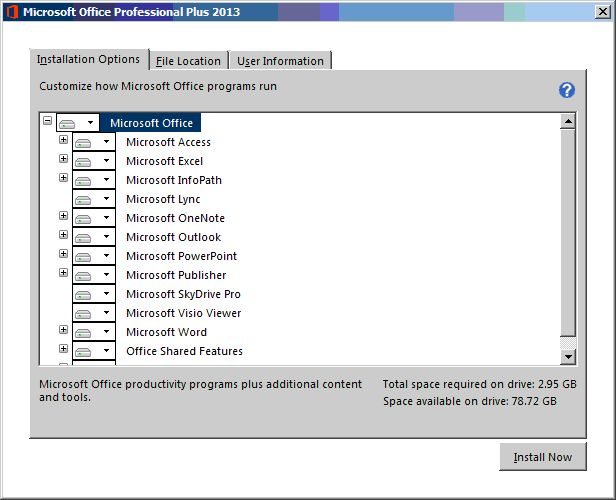Click the scrollbar down arrow in feature list

(x=568, y=357)
